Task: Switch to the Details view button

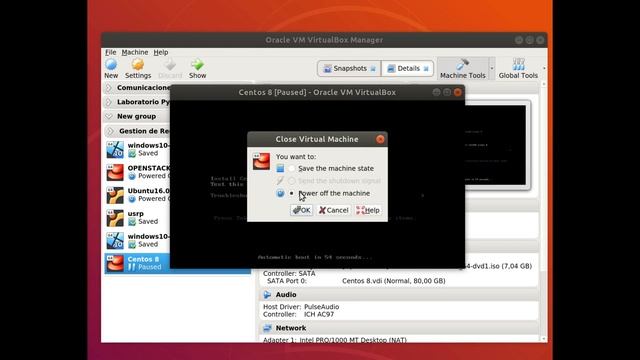Action: (407, 69)
